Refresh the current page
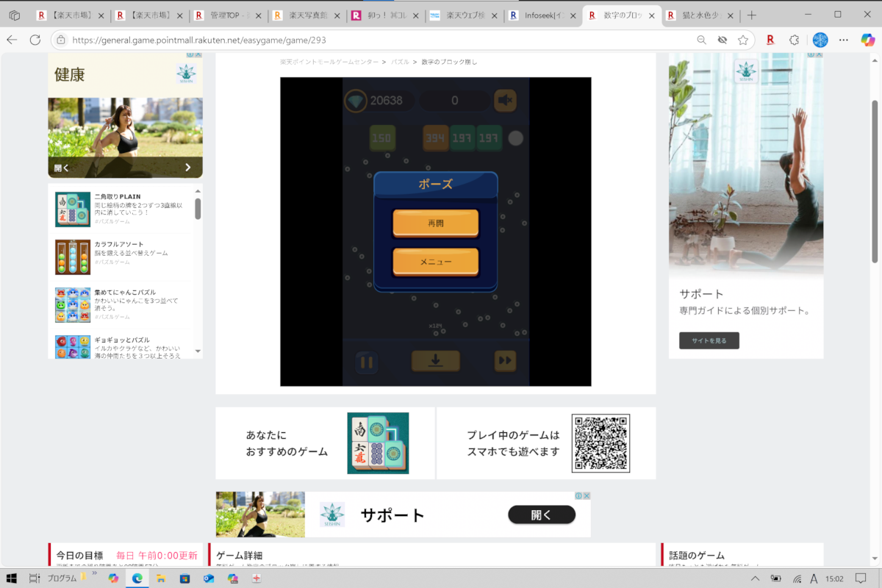This screenshot has width=882, height=588. tap(35, 40)
